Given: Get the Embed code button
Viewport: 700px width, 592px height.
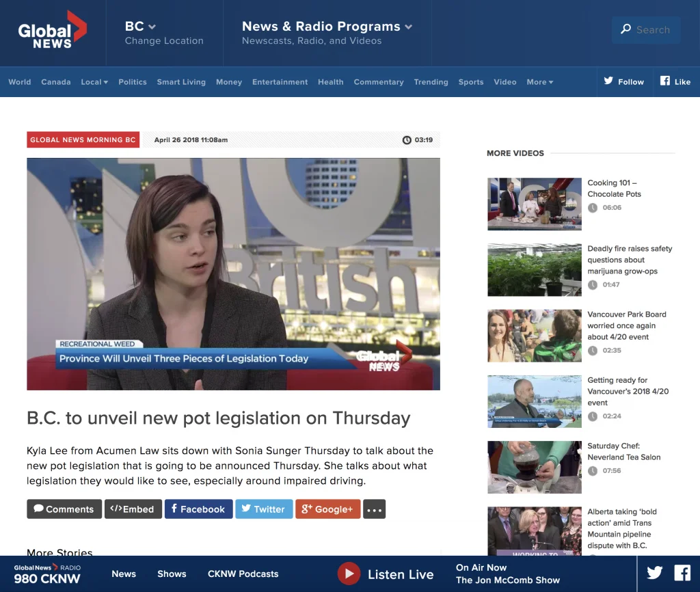Looking at the screenshot, I should 133,509.
